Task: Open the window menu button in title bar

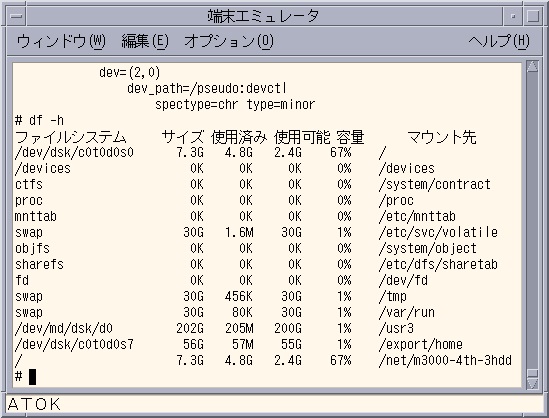Action: (16, 16)
